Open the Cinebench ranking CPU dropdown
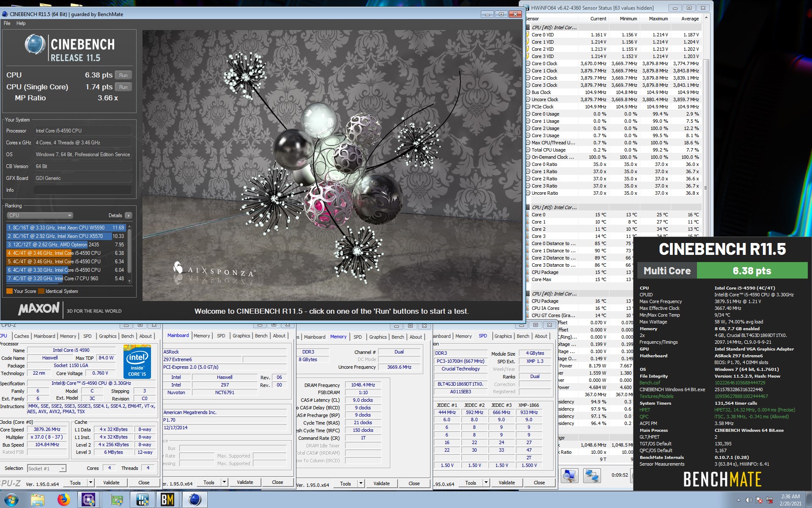The height and width of the screenshot is (508, 812). tap(40, 215)
